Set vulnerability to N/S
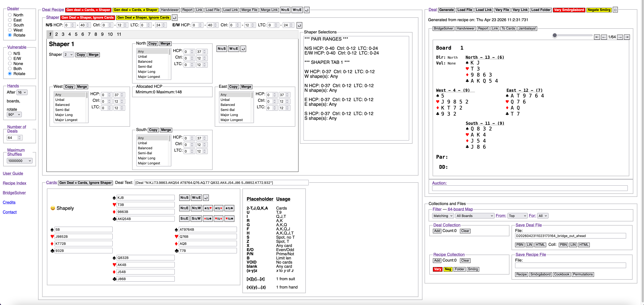 click(x=10, y=54)
